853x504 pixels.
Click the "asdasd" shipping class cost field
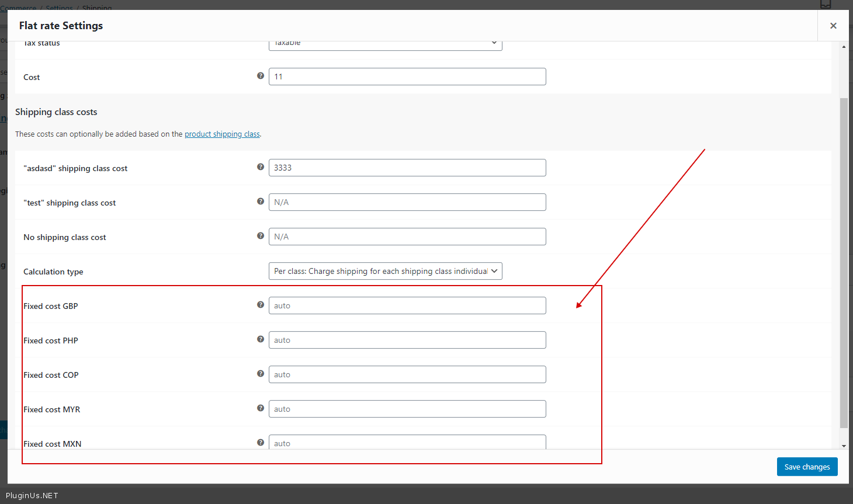click(407, 168)
